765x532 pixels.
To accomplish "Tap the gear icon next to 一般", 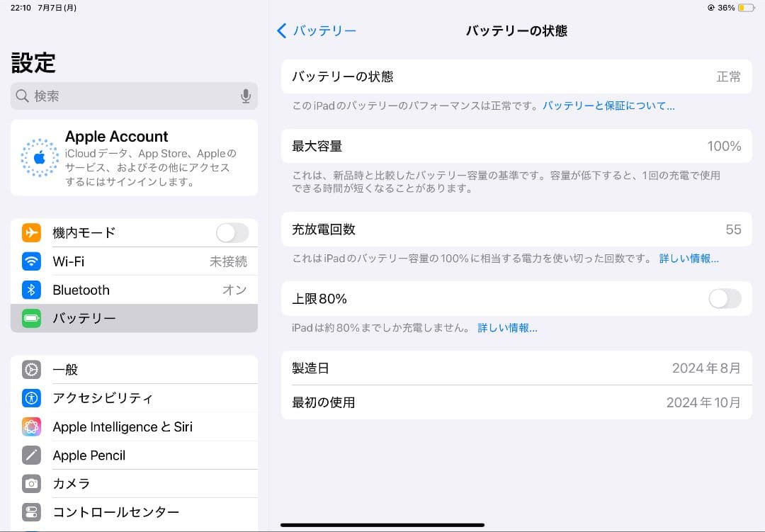I will click(31, 369).
